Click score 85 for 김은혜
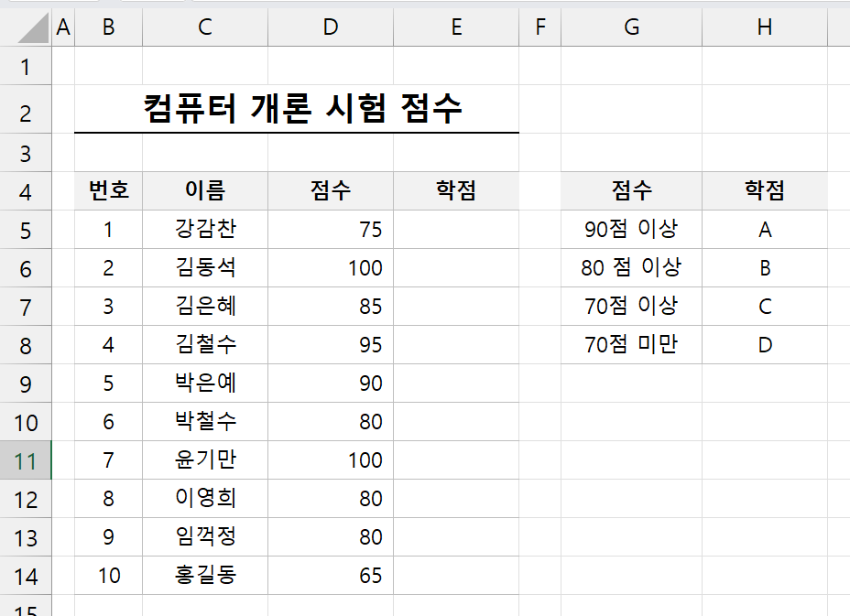Screen dimensions: 850x616 point(331,306)
